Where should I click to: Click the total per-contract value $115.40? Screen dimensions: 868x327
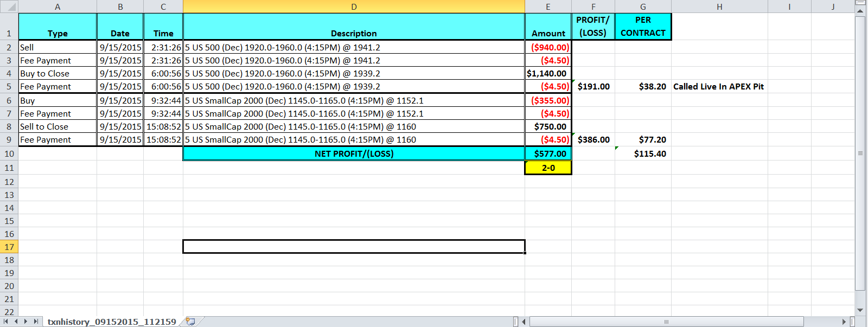tap(643, 153)
